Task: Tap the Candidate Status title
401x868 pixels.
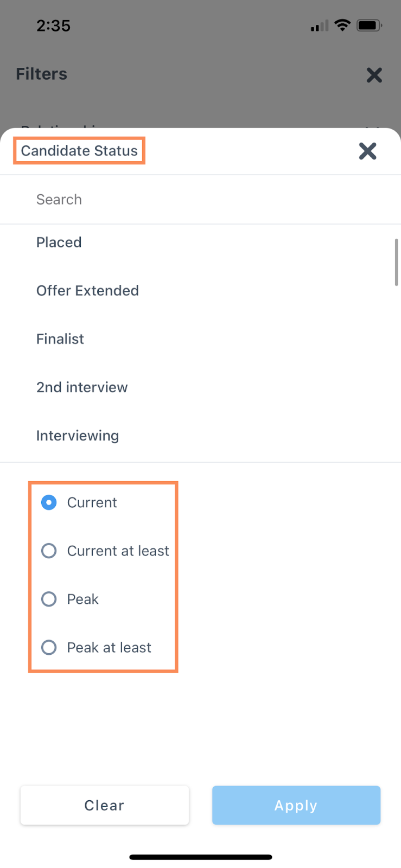Action: (x=79, y=151)
